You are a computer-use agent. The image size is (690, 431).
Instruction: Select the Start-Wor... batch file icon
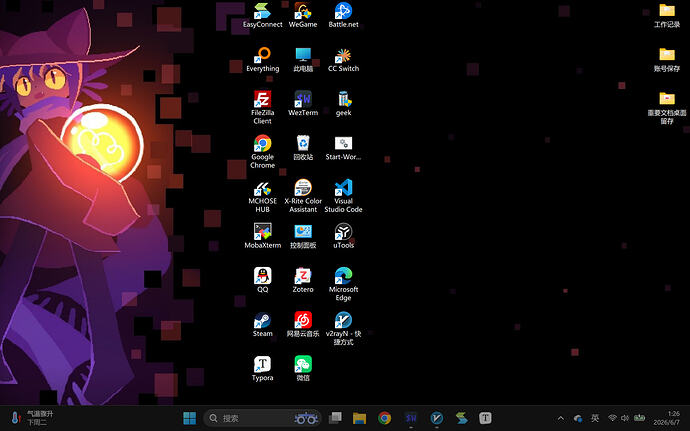point(343,148)
